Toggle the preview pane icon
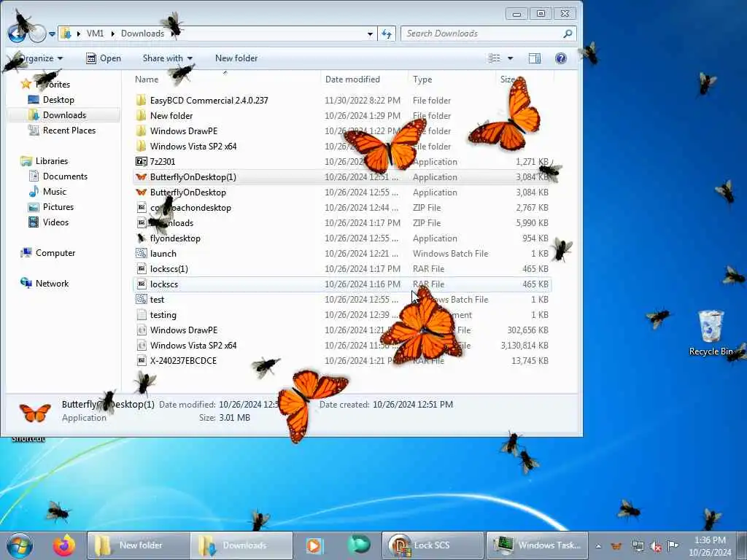747x560 pixels. (535, 58)
